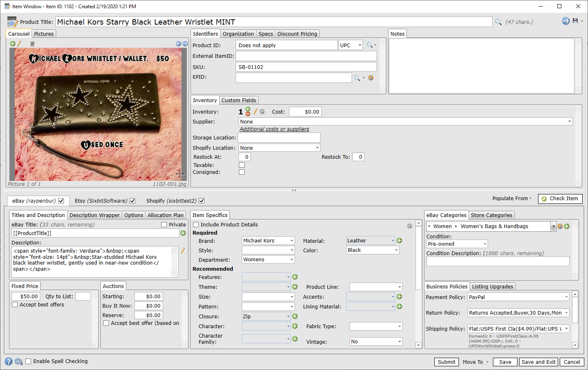The height and width of the screenshot is (370, 588).
Task: Add Accents value with green plus
Action: click(400, 297)
